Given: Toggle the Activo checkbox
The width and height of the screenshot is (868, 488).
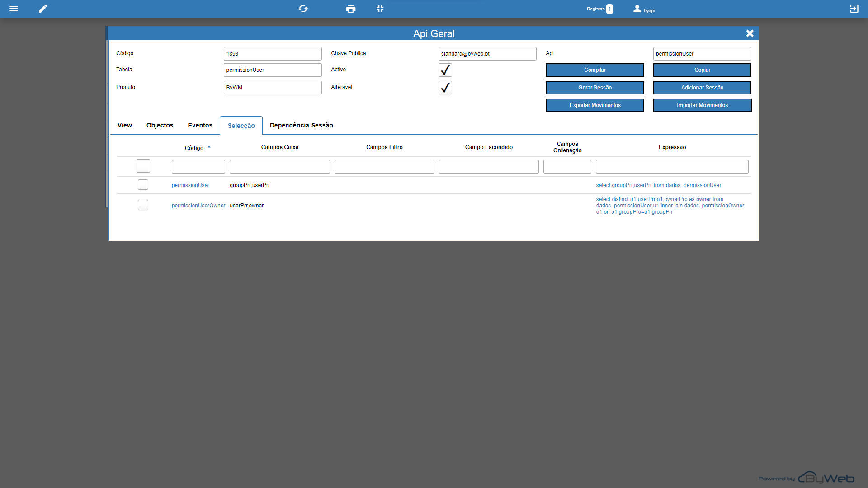Looking at the screenshot, I should pyautogui.click(x=445, y=70).
